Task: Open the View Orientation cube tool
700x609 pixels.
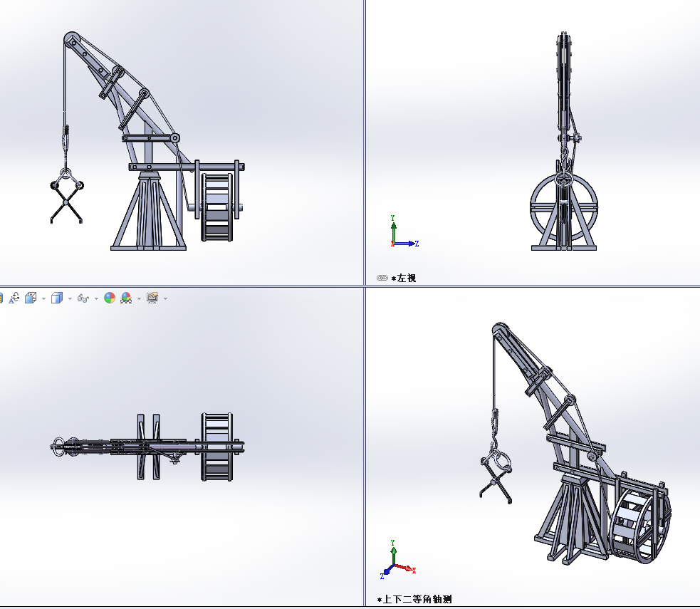Action: point(31,298)
